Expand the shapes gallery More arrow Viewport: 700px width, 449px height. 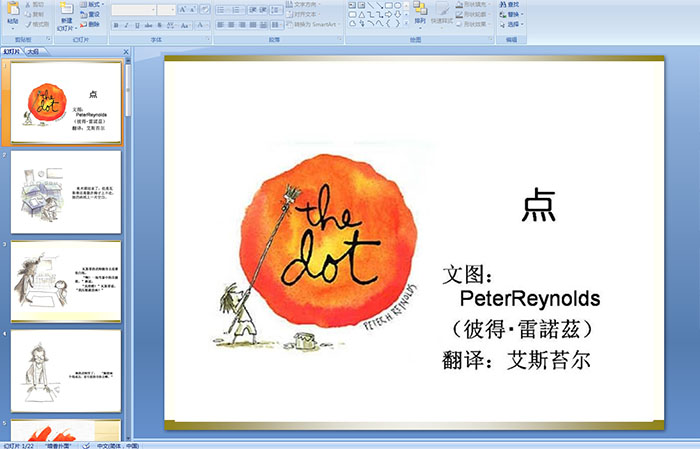pos(406,24)
